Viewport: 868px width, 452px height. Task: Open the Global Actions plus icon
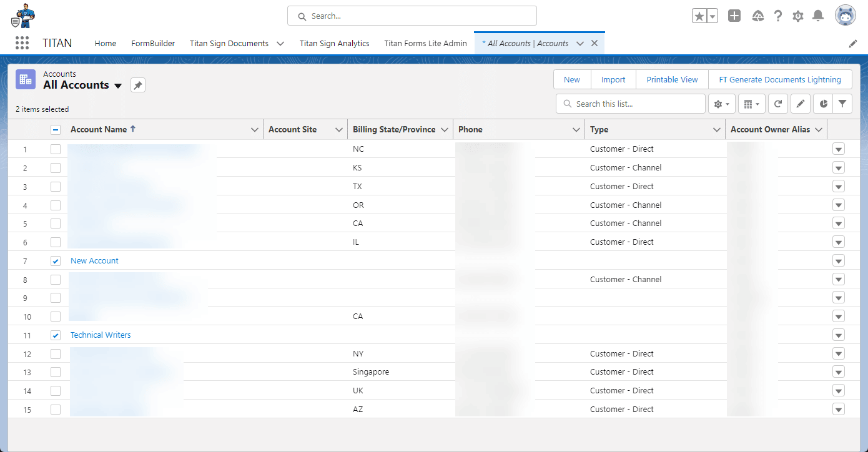click(x=734, y=16)
